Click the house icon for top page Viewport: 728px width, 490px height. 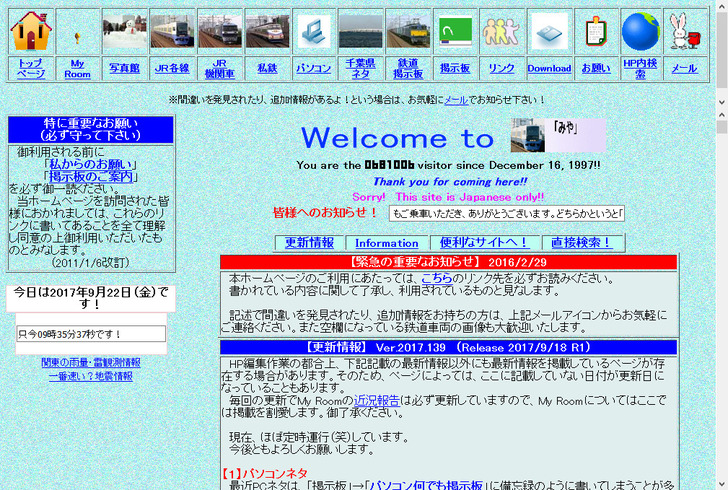click(x=31, y=31)
